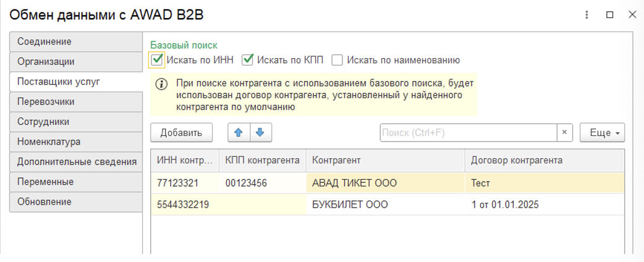Switch to the 'Перевозчики' tab
The width and height of the screenshot is (644, 262).
[75, 102]
